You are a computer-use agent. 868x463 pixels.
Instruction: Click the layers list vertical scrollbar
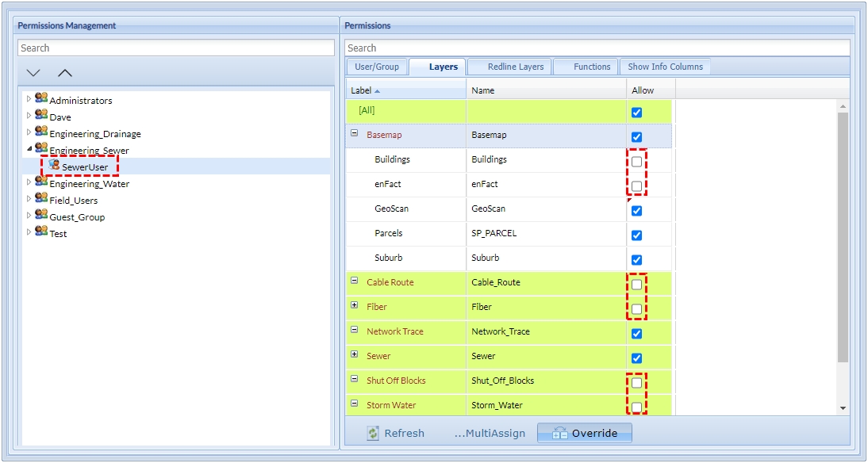pos(843,238)
